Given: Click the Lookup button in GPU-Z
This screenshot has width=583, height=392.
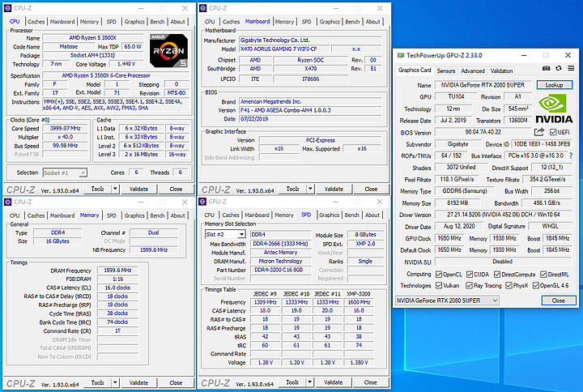Looking at the screenshot, I should (x=554, y=85).
